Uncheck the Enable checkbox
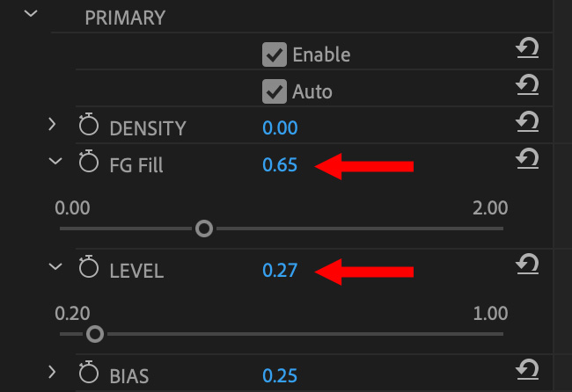This screenshot has width=572, height=392. (x=275, y=54)
